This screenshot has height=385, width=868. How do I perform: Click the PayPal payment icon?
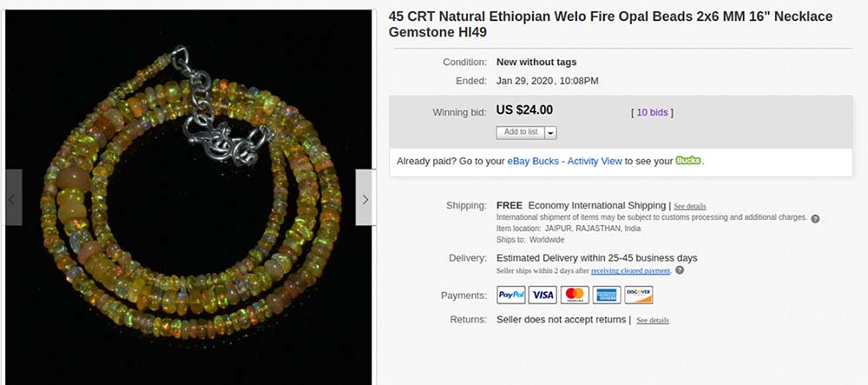coord(511,295)
